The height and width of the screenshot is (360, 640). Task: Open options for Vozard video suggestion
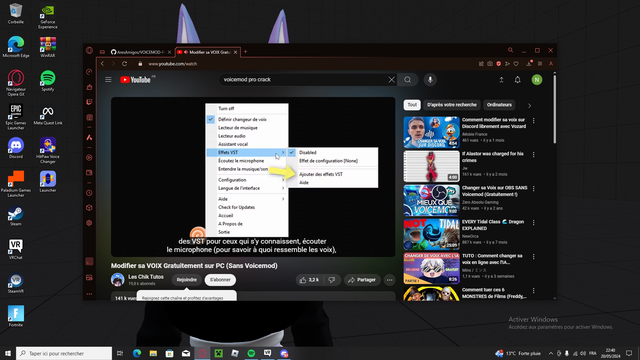click(533, 121)
